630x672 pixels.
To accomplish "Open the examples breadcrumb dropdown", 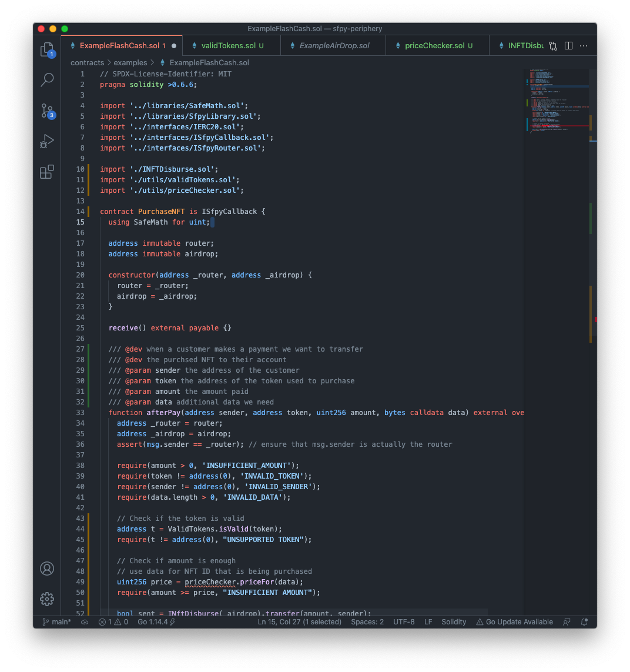I will coord(130,62).
